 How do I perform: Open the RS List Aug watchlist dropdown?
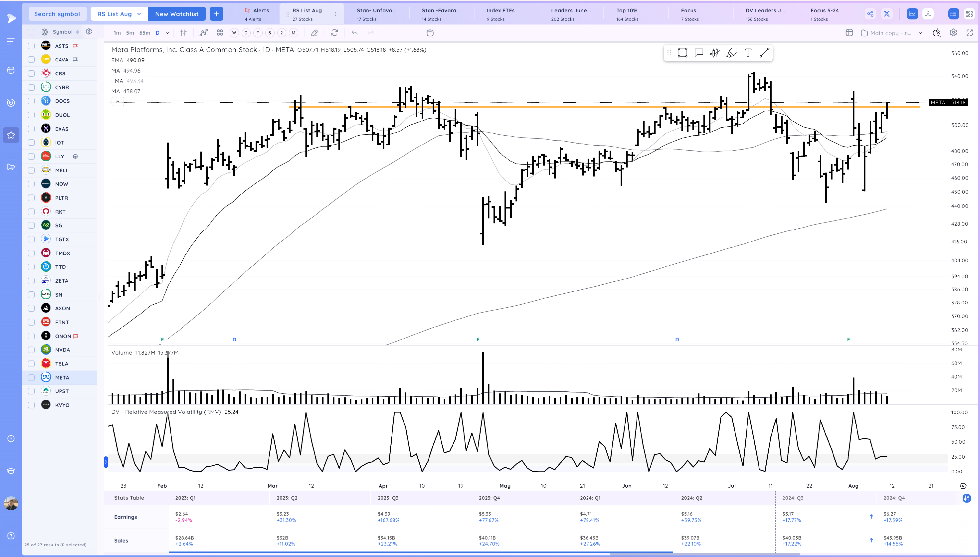click(x=119, y=14)
